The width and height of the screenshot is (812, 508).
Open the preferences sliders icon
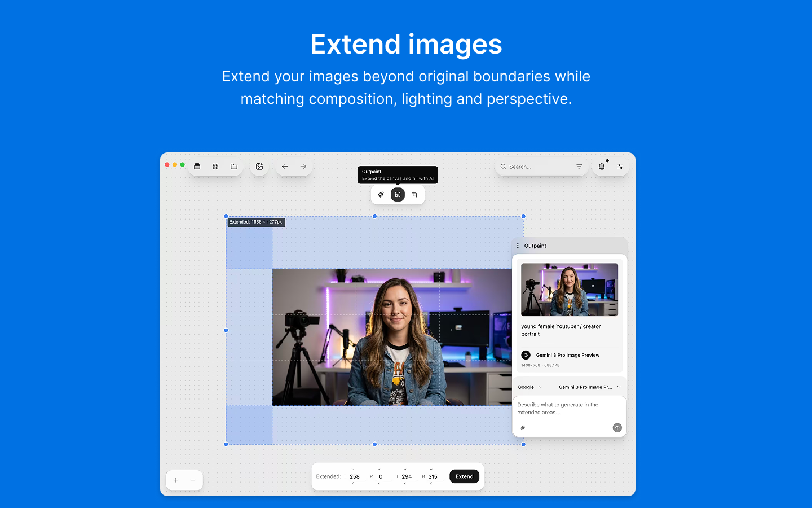(x=620, y=166)
